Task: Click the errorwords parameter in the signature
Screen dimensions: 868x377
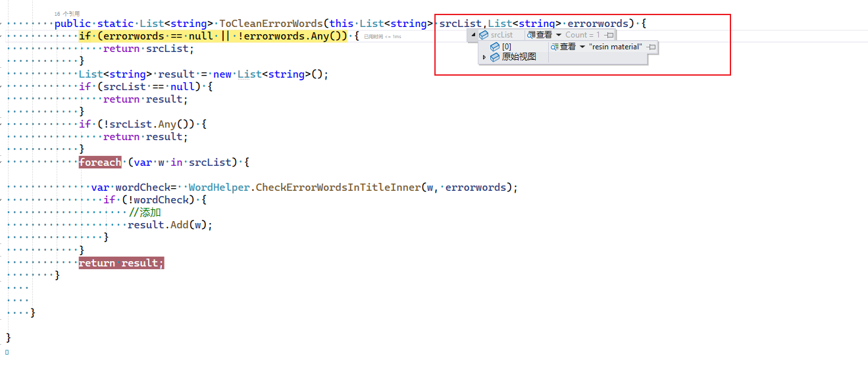Action: pos(598,24)
